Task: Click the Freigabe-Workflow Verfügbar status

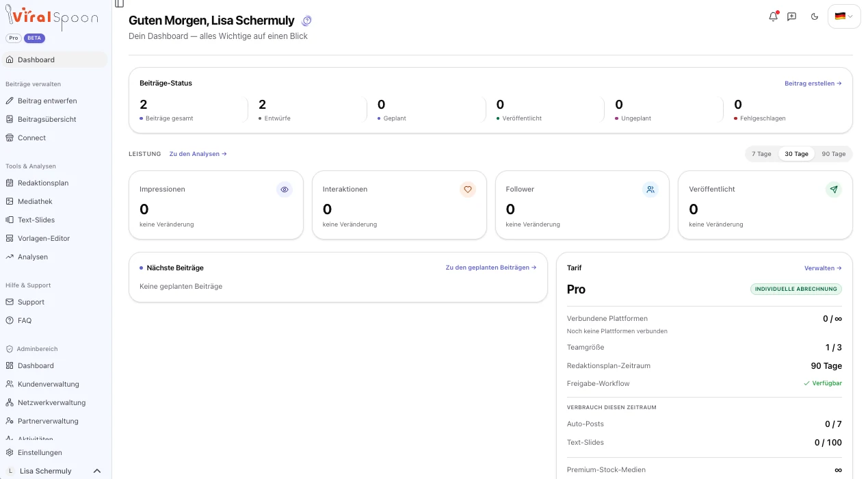Action: coord(823,383)
